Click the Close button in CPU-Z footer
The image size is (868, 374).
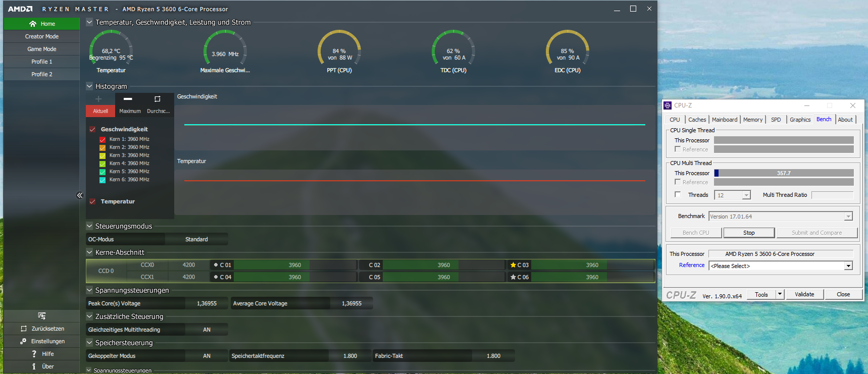click(x=843, y=294)
